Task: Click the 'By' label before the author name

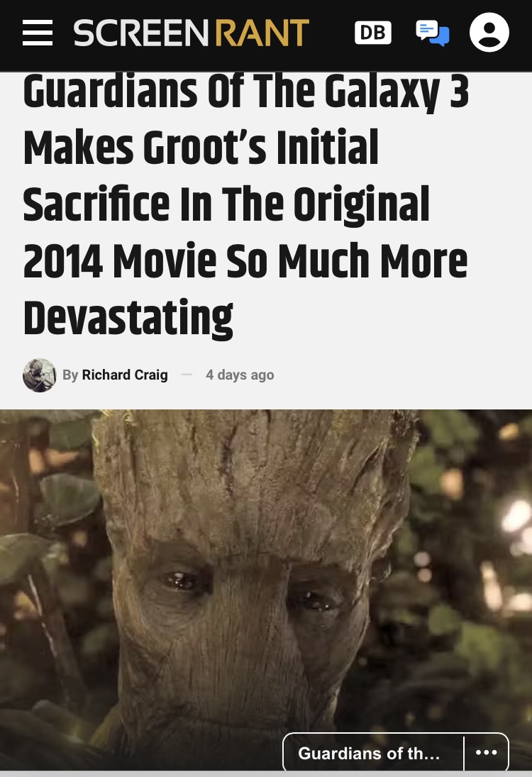Action: (x=70, y=375)
